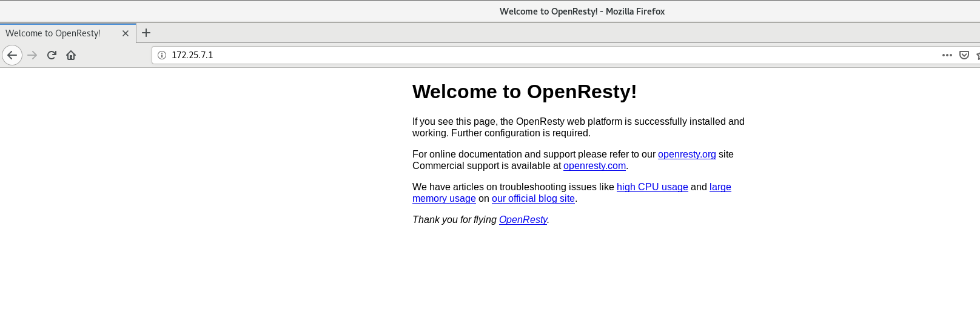Open the openresty.org link
980x332 pixels.
point(686,154)
